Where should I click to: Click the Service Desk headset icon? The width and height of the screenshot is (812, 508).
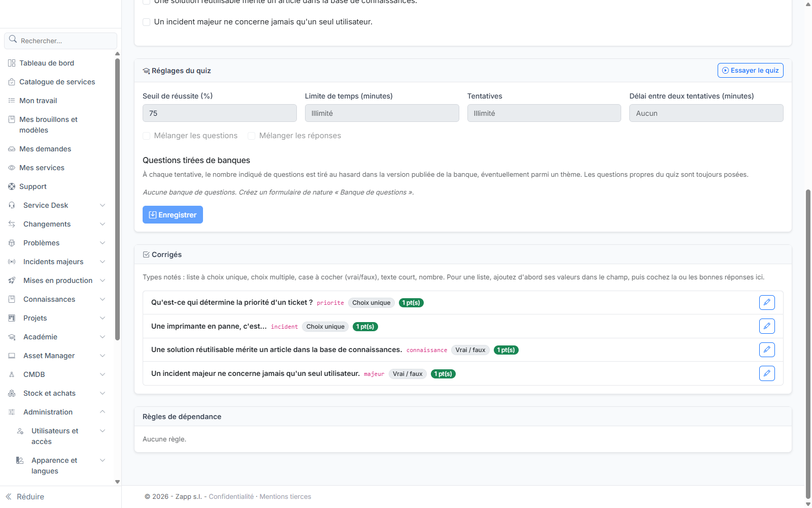tap(12, 205)
